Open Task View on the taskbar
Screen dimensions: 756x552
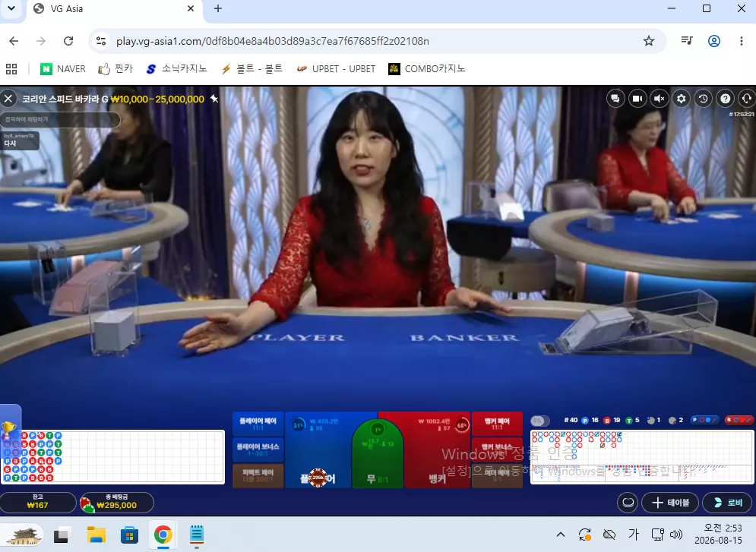(62, 535)
